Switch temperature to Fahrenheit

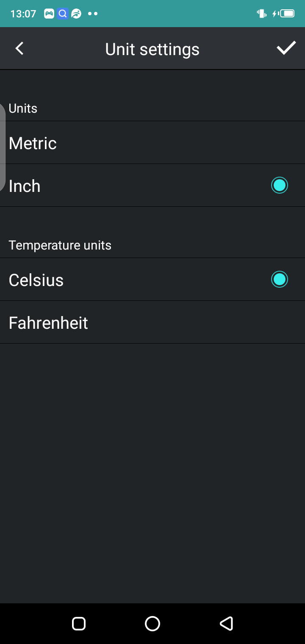coord(152,322)
